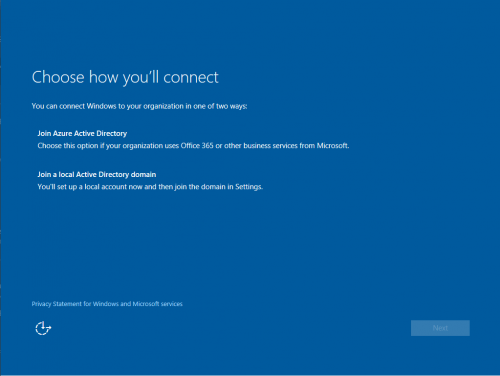Click 'You can connect Windows to your organization' text
The width and height of the screenshot is (500, 376).
click(139, 106)
